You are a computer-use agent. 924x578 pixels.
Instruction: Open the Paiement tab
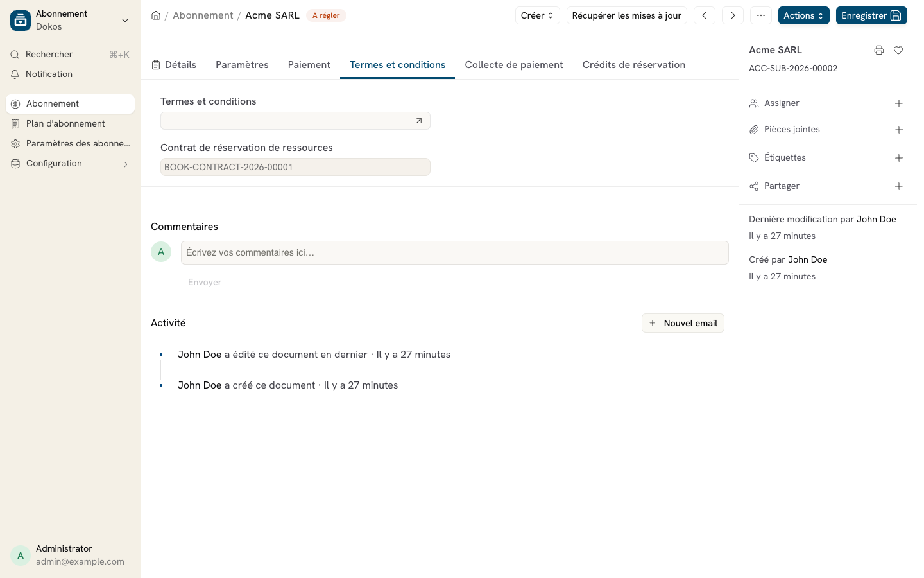pos(309,65)
